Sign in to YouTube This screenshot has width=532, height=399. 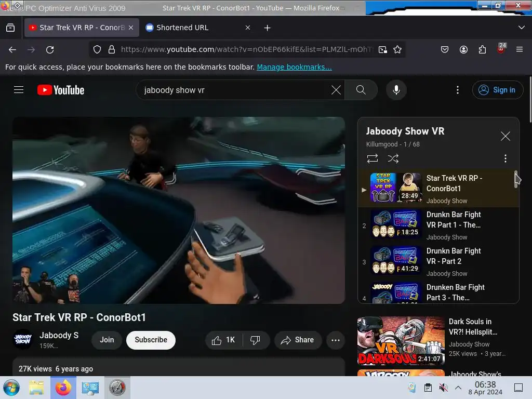[x=497, y=90]
